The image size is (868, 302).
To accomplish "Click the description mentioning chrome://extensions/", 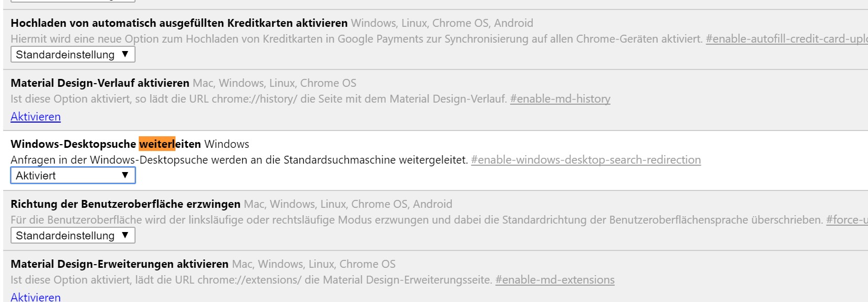I will click(251, 280).
